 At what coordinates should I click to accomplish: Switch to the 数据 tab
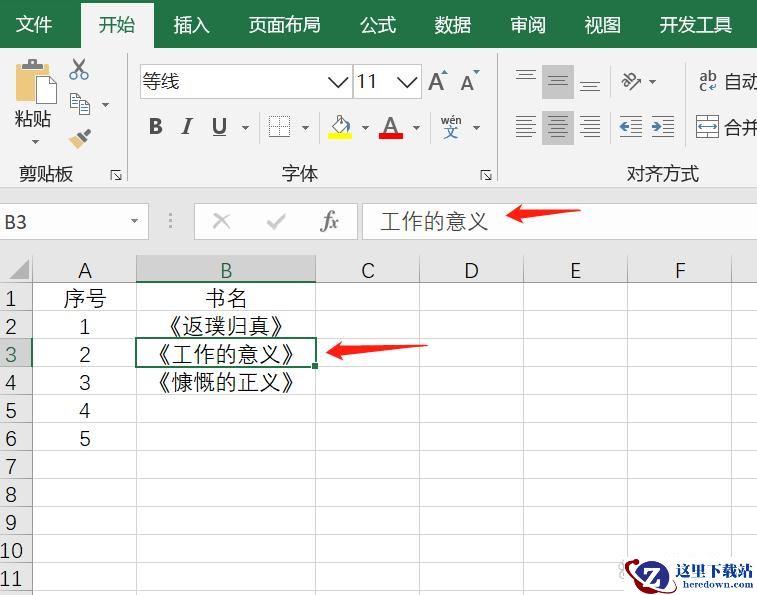(x=452, y=24)
